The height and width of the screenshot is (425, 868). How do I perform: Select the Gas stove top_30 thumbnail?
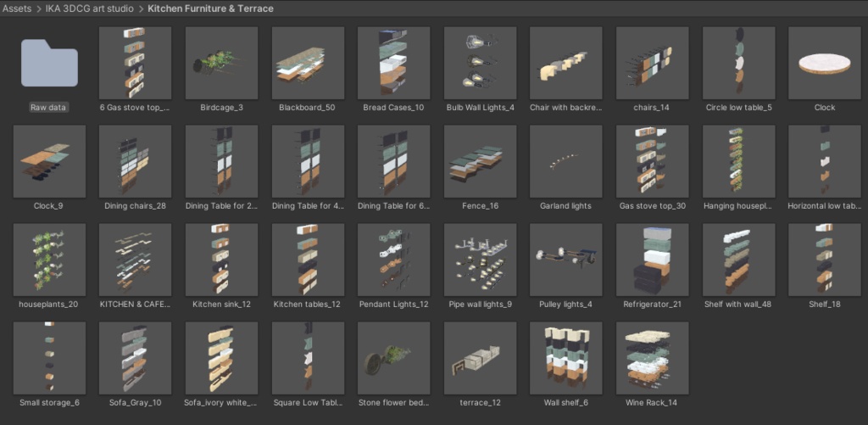click(x=652, y=161)
